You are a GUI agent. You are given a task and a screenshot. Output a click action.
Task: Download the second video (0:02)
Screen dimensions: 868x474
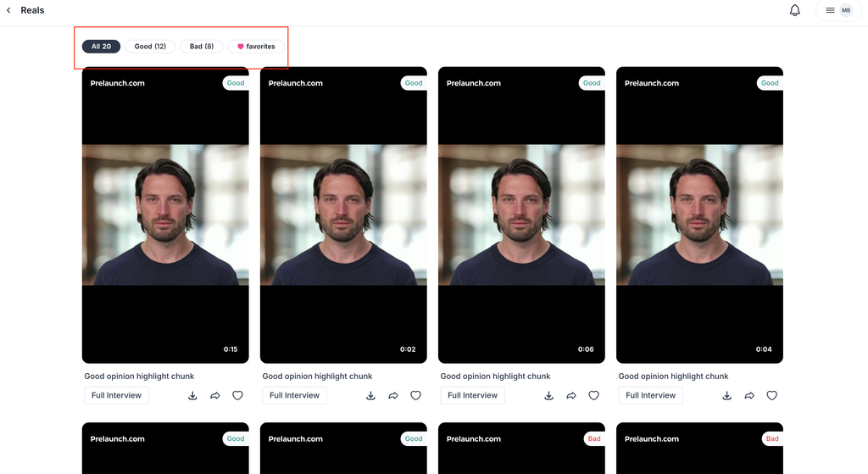[370, 395]
